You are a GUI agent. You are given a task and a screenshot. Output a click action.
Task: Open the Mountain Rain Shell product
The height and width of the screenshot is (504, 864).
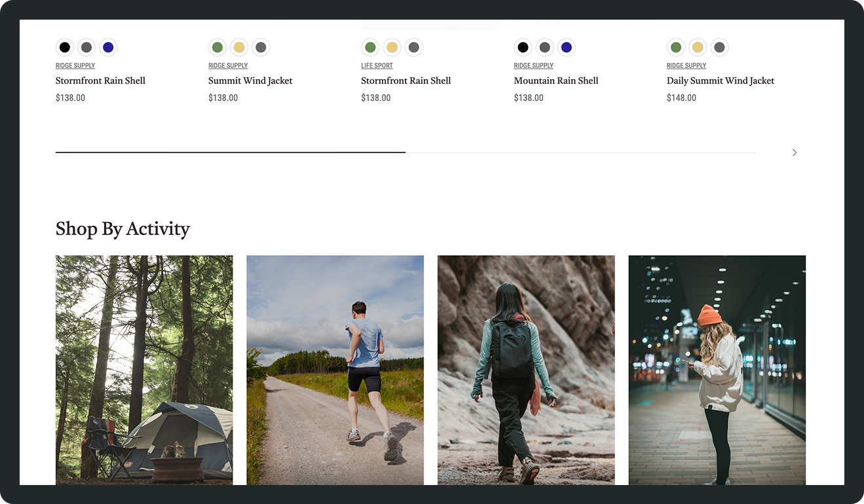pyautogui.click(x=555, y=81)
